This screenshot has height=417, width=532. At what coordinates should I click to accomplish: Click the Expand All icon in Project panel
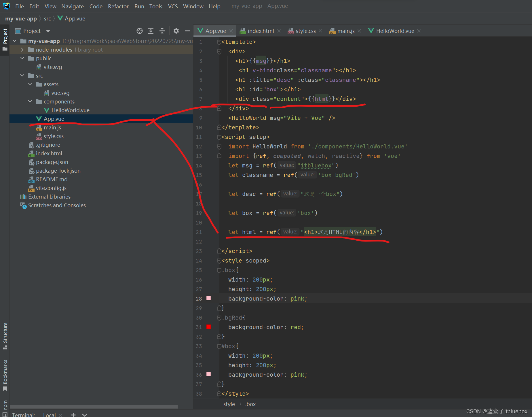[x=151, y=31]
